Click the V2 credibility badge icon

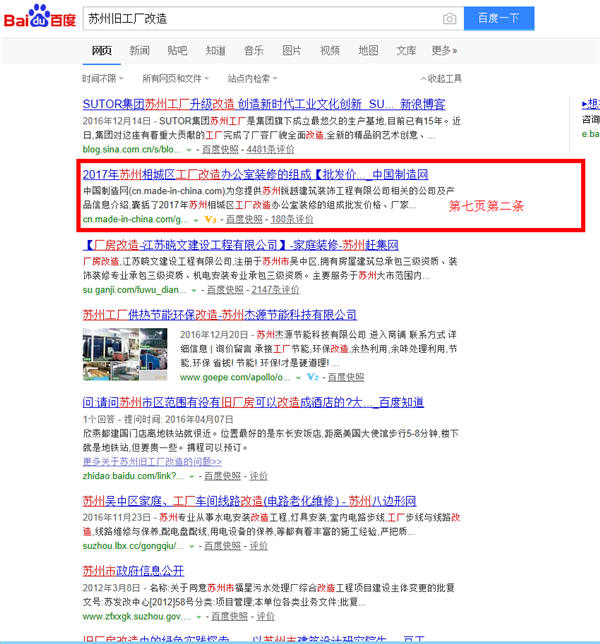[313, 377]
